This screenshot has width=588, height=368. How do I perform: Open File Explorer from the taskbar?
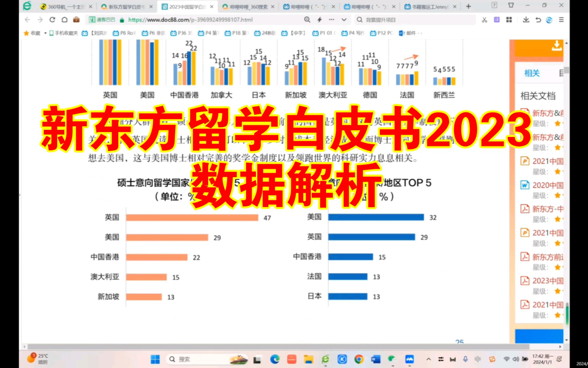(309, 359)
